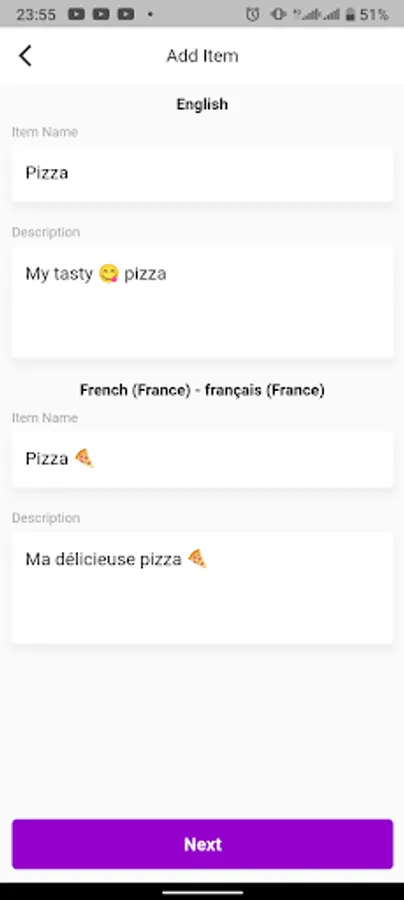Tap the battery icon in status bar
The width and height of the screenshot is (404, 900).
[349, 14]
